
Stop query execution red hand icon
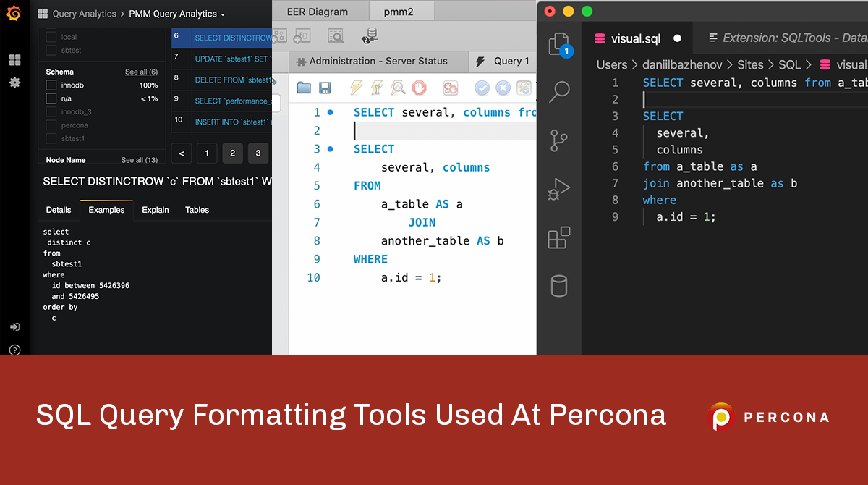tap(419, 88)
